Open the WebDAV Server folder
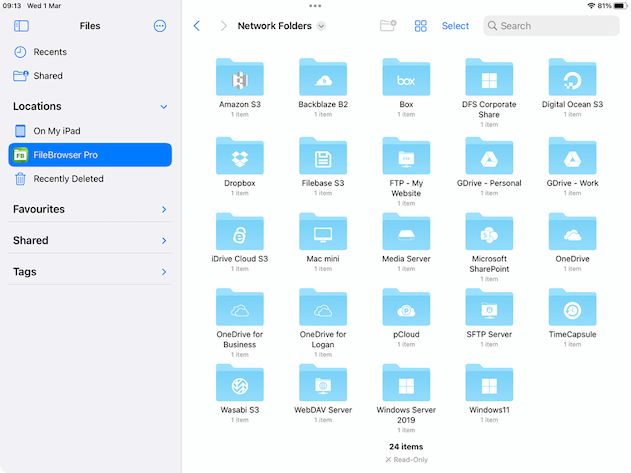Screen dimensions: 631x473 (x=323, y=383)
